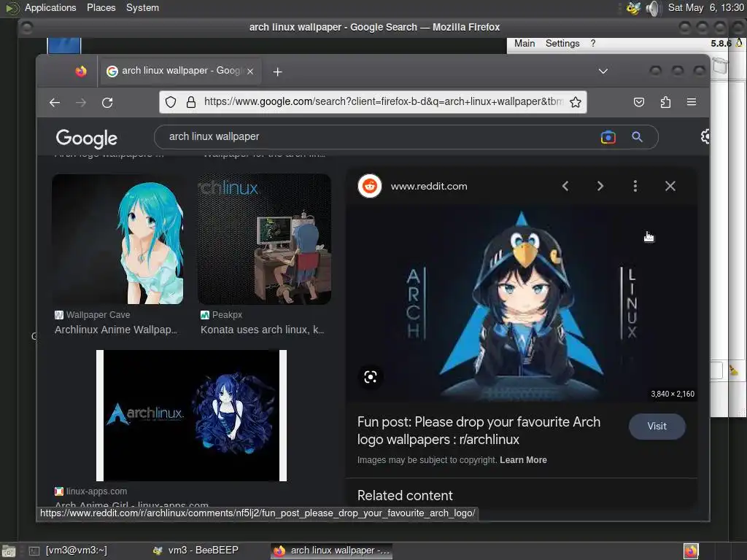Select the linux-apps.com archlinux anime girl thumbnail

click(x=192, y=416)
